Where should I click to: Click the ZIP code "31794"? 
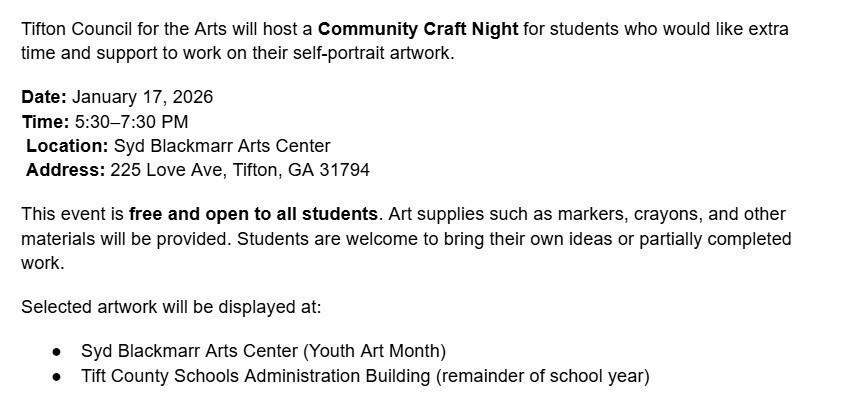pyautogui.click(x=344, y=170)
